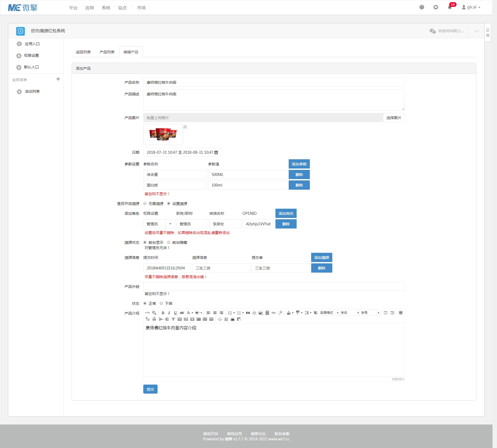Viewport: 497px width, 448px height.
Task: Switch to 返回列表 tab
Action: pyautogui.click(x=83, y=52)
